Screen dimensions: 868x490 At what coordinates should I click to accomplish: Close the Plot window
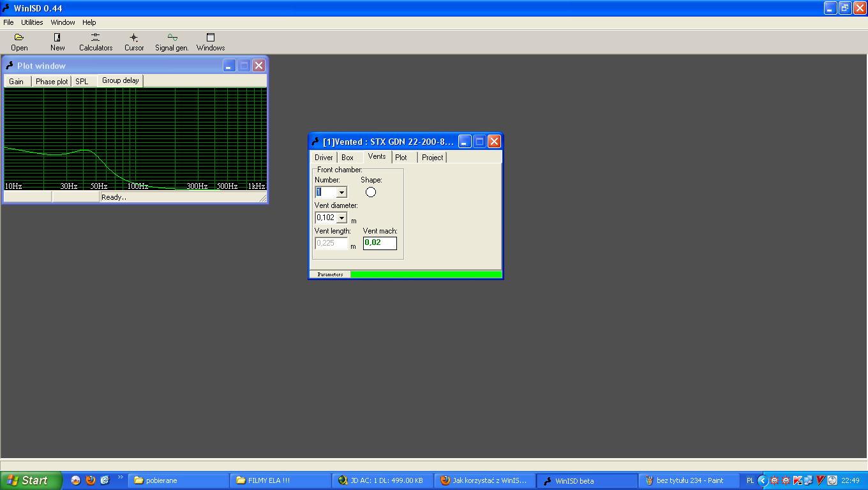[258, 66]
